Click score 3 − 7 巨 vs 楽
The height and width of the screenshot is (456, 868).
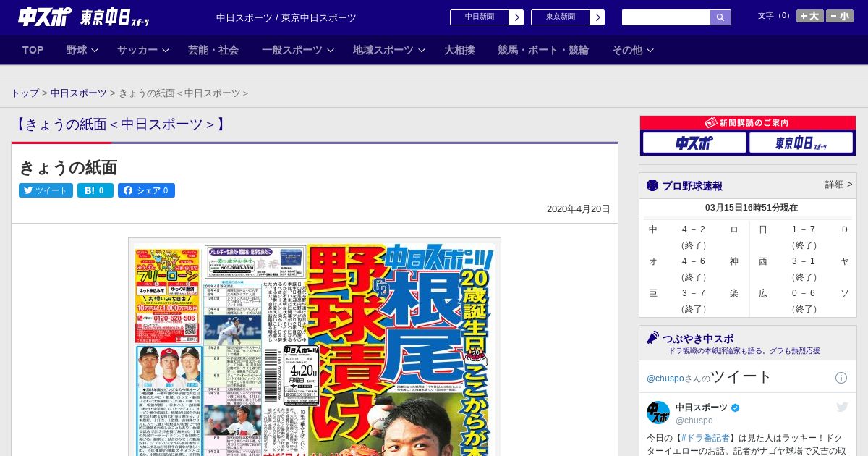(x=693, y=293)
